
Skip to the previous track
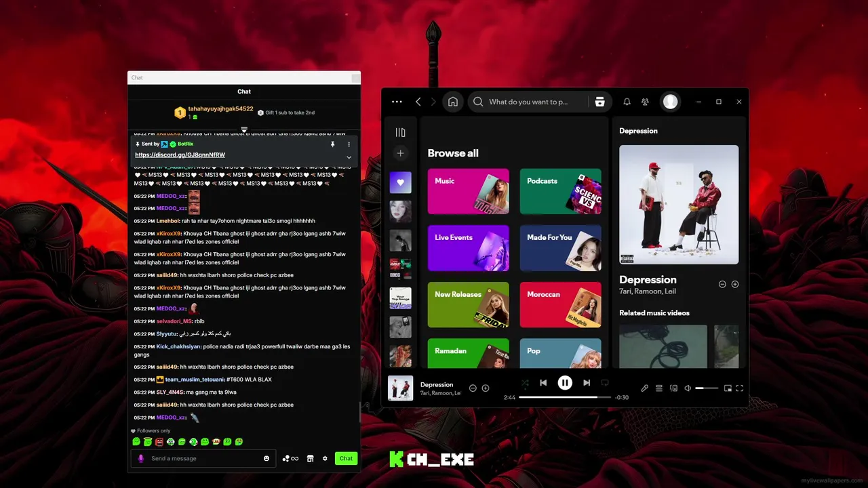(x=543, y=383)
